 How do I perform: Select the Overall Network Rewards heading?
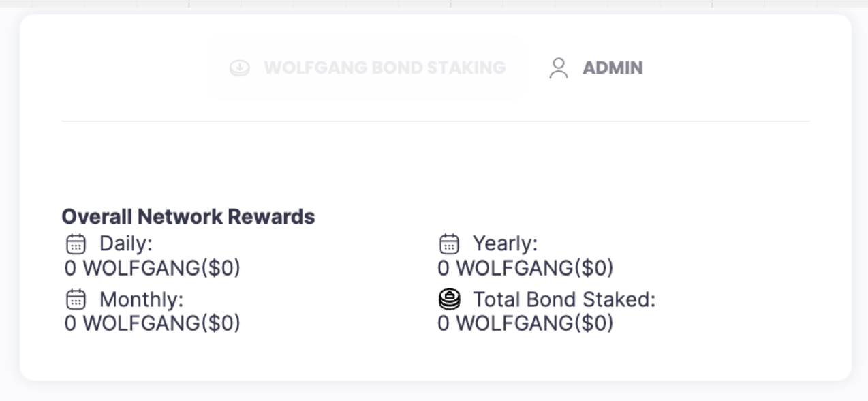188,217
